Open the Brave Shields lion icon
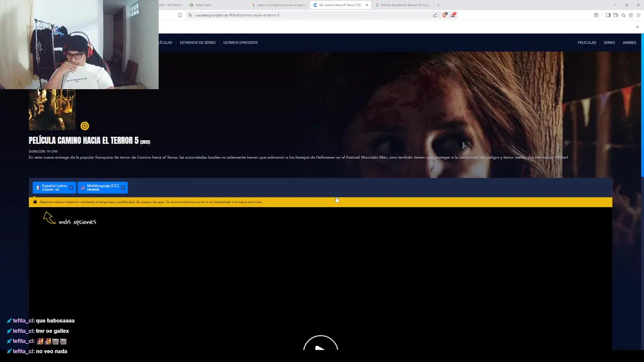 (x=444, y=15)
